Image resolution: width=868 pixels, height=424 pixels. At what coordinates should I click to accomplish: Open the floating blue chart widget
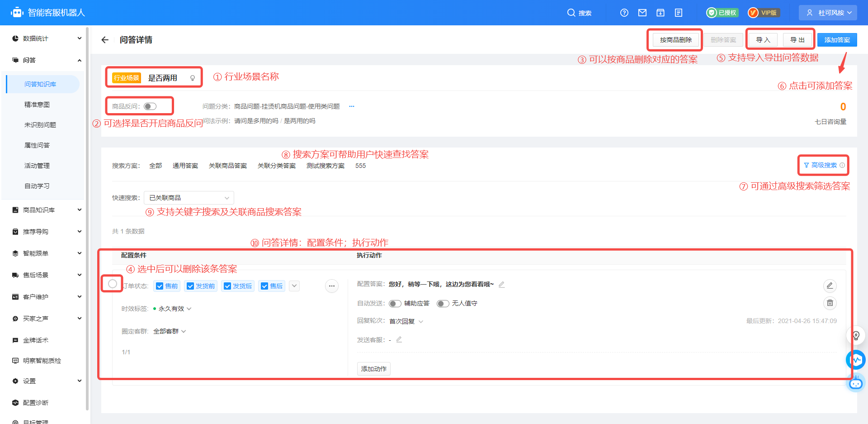click(x=856, y=360)
